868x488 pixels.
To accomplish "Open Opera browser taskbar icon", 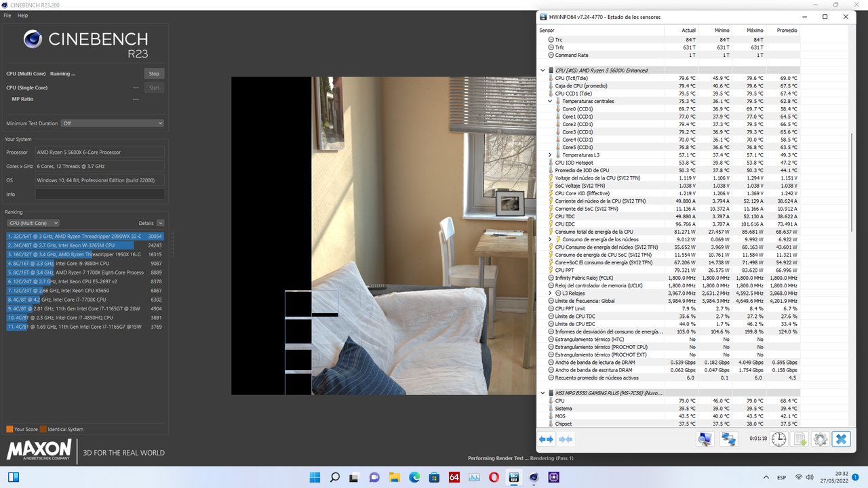I will pyautogui.click(x=494, y=477).
